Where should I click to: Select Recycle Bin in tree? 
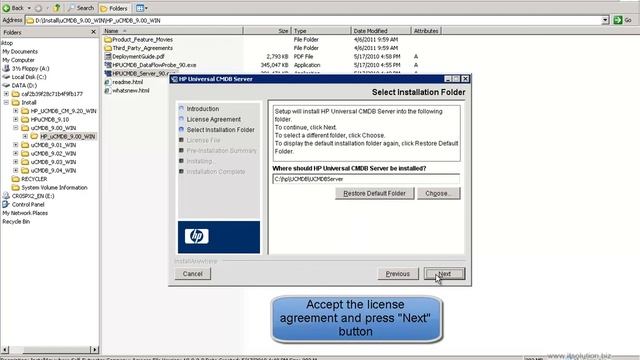[x=16, y=222]
